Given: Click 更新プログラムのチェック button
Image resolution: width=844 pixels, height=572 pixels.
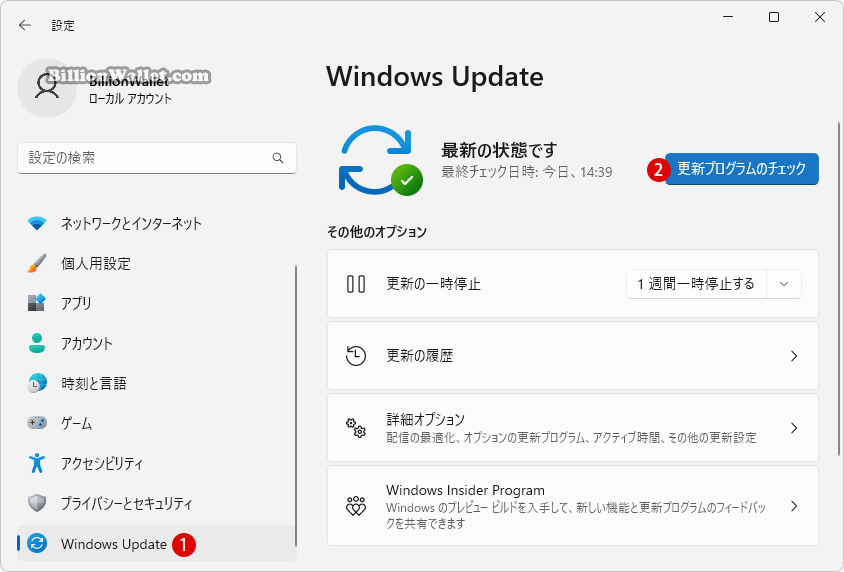Looking at the screenshot, I should [742, 169].
